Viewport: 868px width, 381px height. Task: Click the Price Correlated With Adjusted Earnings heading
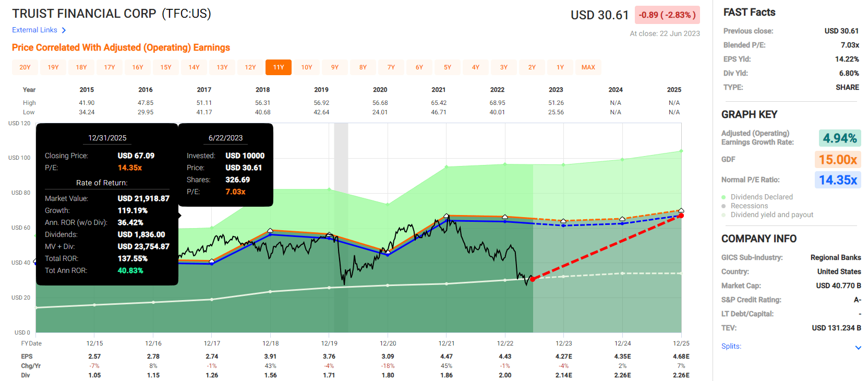(x=121, y=47)
